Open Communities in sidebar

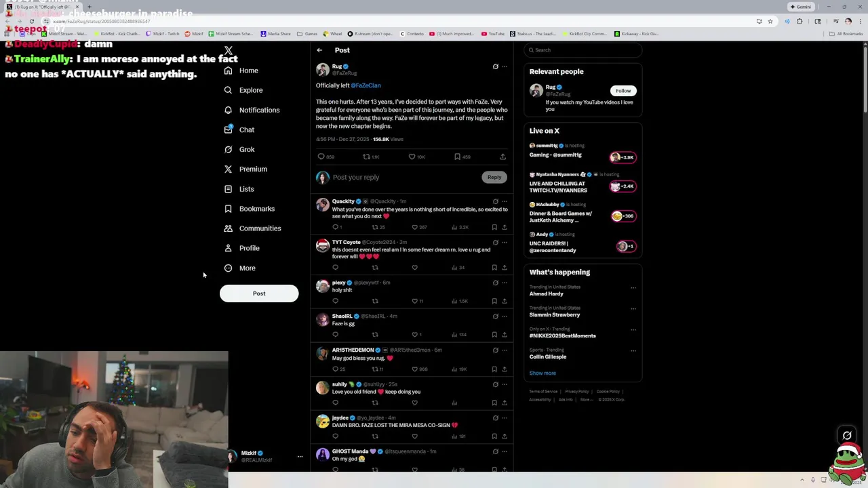(252, 228)
